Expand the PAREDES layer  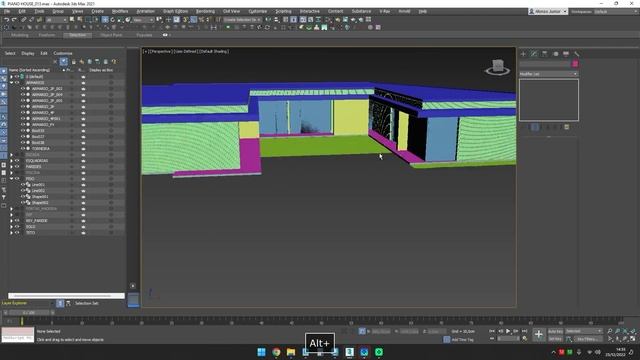(x=11, y=167)
